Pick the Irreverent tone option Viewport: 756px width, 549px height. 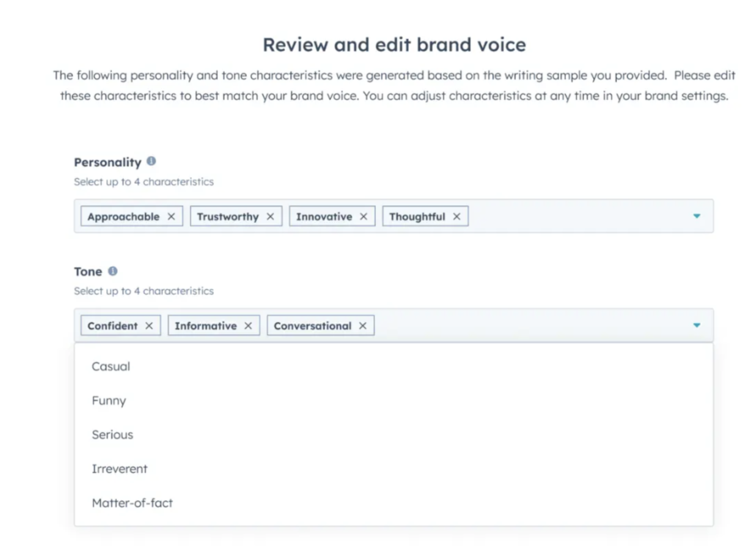pos(120,469)
